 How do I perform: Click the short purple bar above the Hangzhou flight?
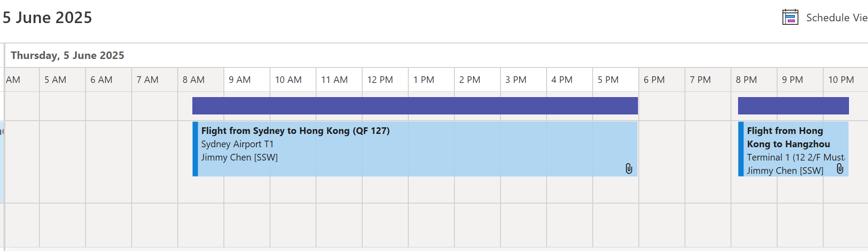pos(793,106)
